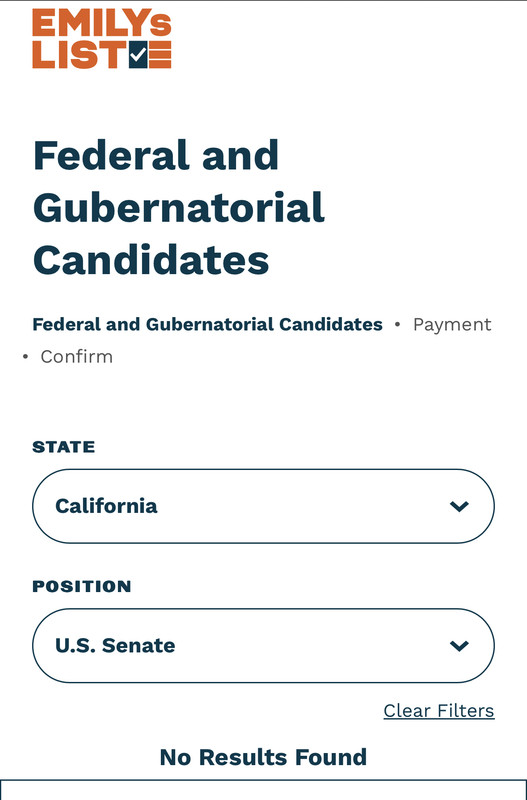Click the "LIST" word in the logo
527x800 pixels.
point(79,55)
